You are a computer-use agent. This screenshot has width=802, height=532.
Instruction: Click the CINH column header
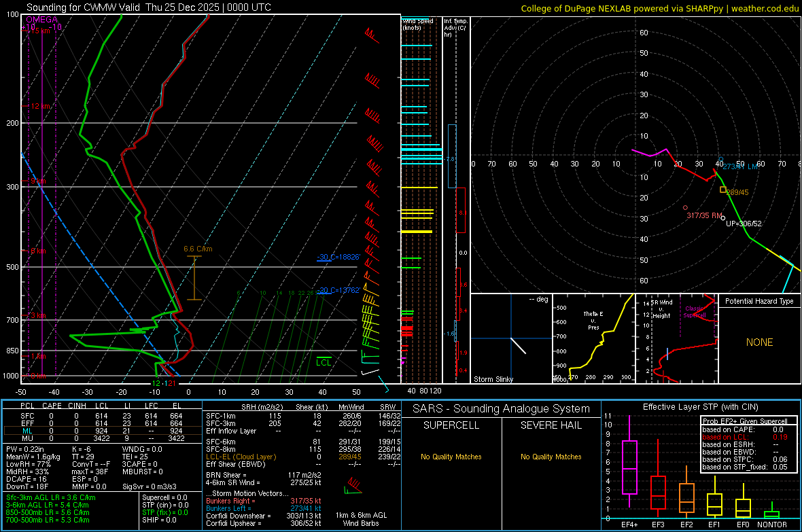coord(77,406)
